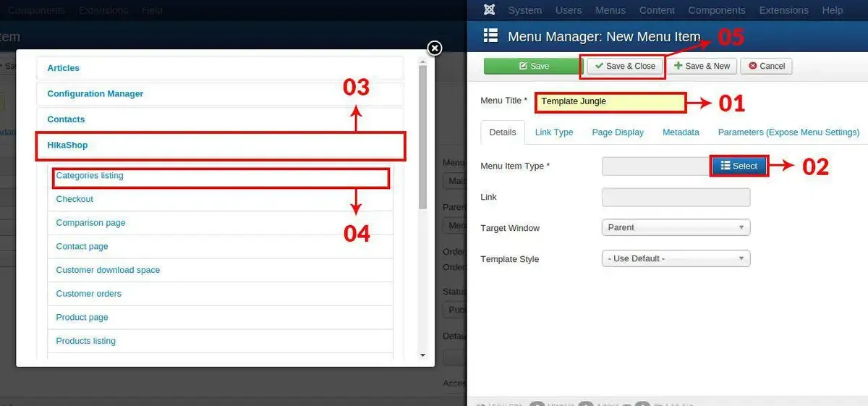Click the green Save button

pos(533,66)
